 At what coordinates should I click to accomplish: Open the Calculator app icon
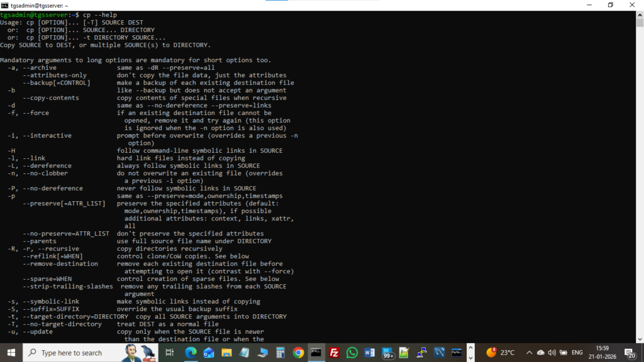(280, 353)
